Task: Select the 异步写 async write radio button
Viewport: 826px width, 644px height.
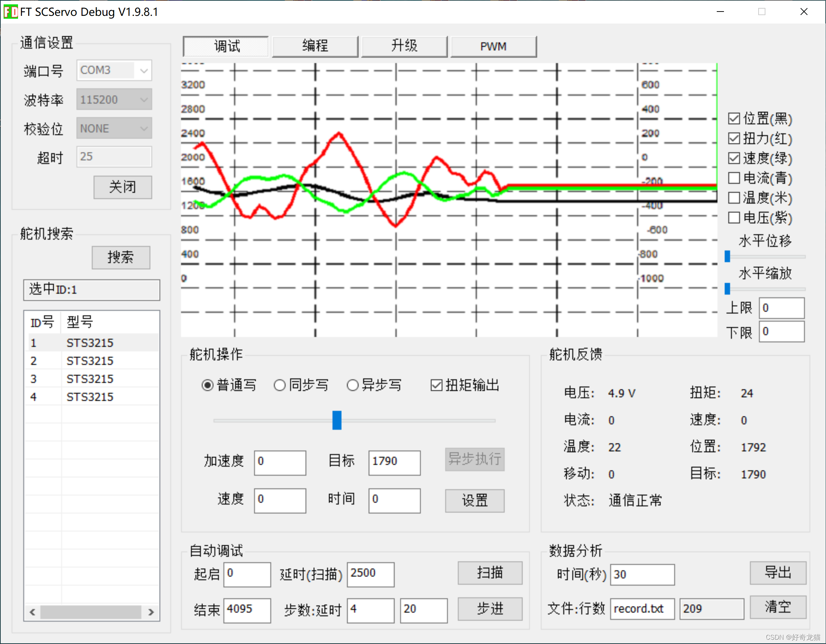Action: tap(353, 385)
